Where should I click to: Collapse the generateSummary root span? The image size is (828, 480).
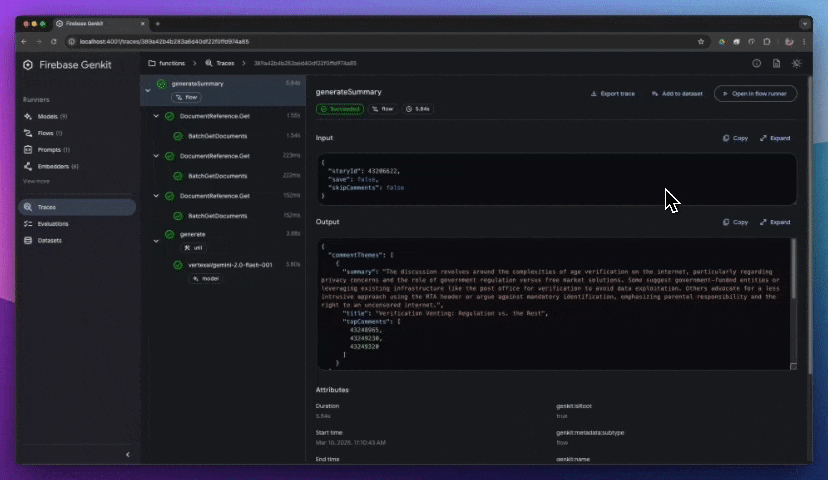point(147,90)
